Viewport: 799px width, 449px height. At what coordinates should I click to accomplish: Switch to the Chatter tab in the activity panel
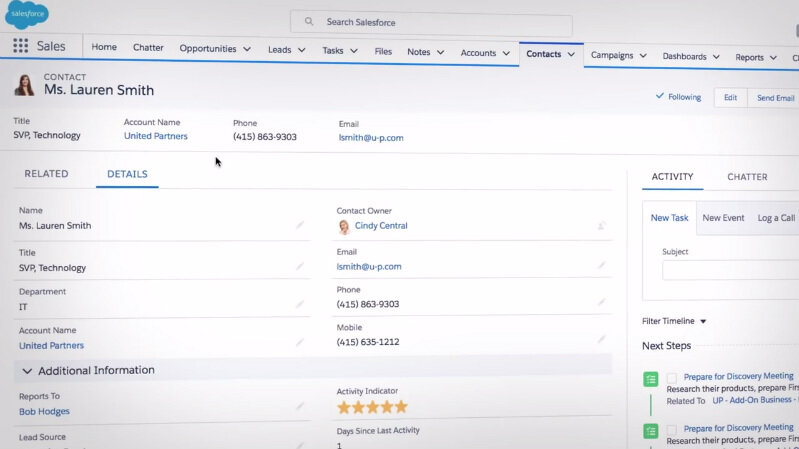pos(747,177)
